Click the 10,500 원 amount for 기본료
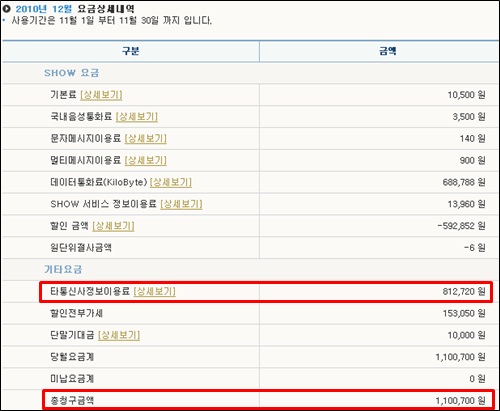500x411 pixels. coord(466,95)
